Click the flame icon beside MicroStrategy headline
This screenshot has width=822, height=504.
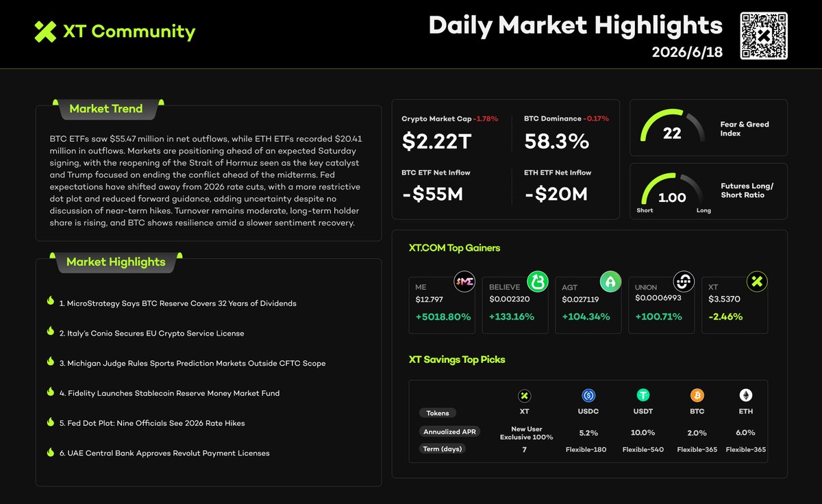[x=50, y=301]
